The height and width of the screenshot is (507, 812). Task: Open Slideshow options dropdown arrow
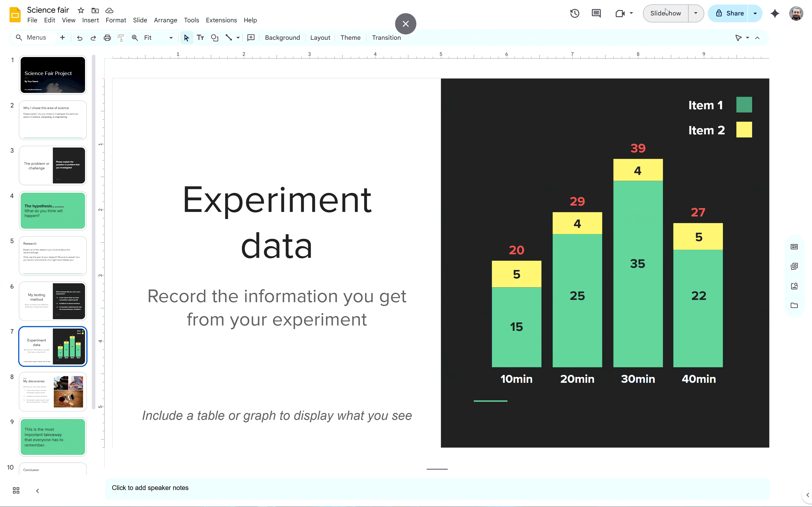[x=696, y=13]
